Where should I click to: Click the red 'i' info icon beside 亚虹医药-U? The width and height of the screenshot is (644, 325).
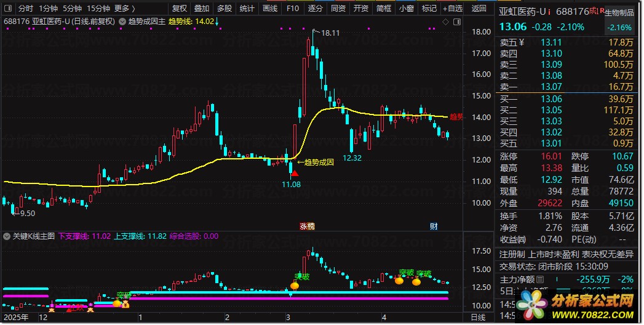click(549, 12)
